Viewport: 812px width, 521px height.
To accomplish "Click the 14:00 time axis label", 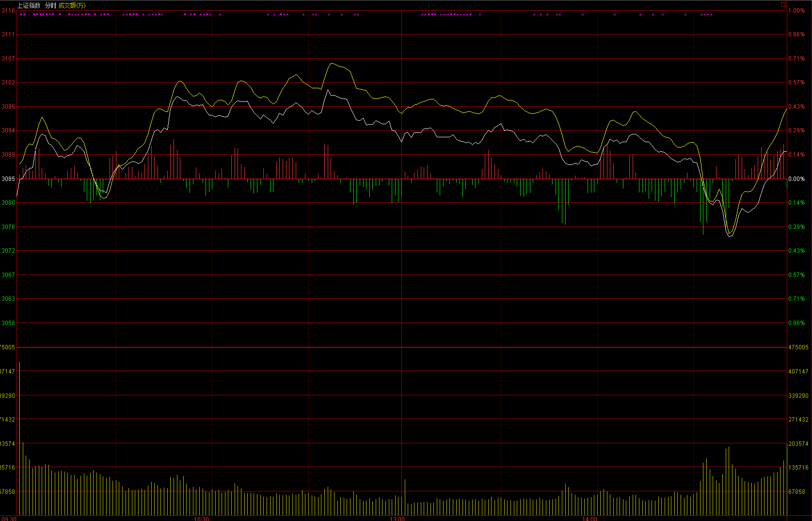I will [589, 519].
